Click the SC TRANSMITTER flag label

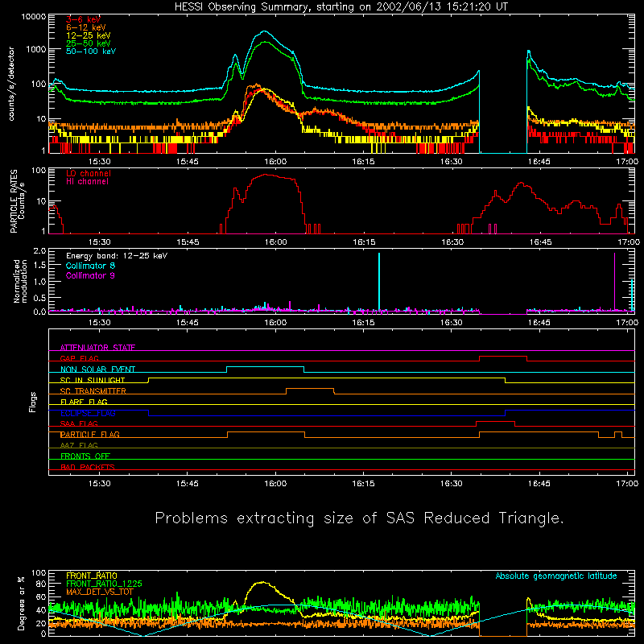coord(93,390)
